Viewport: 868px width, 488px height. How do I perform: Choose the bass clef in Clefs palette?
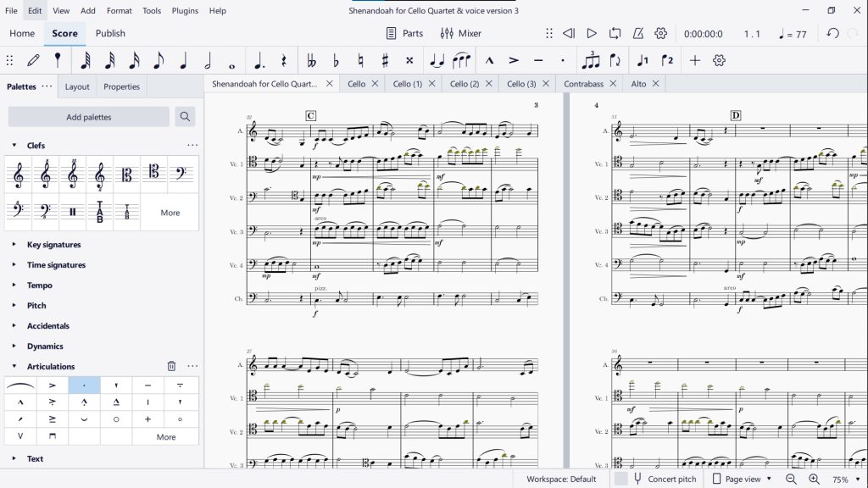coord(181,175)
